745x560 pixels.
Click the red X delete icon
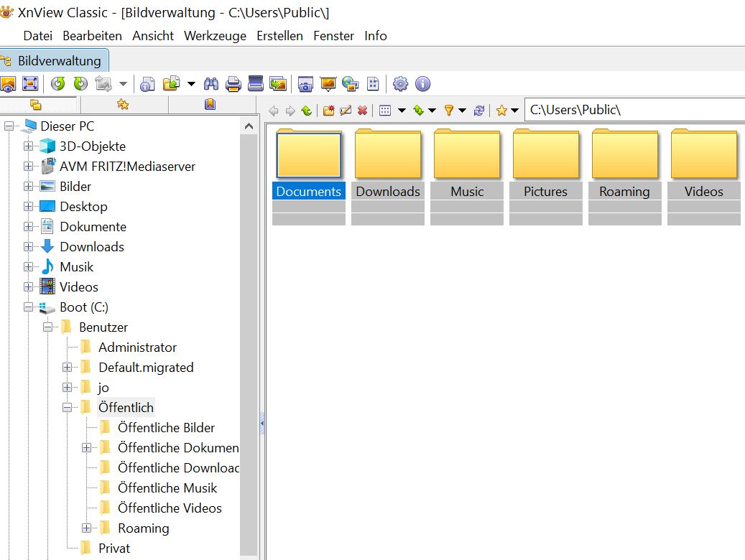(x=362, y=111)
